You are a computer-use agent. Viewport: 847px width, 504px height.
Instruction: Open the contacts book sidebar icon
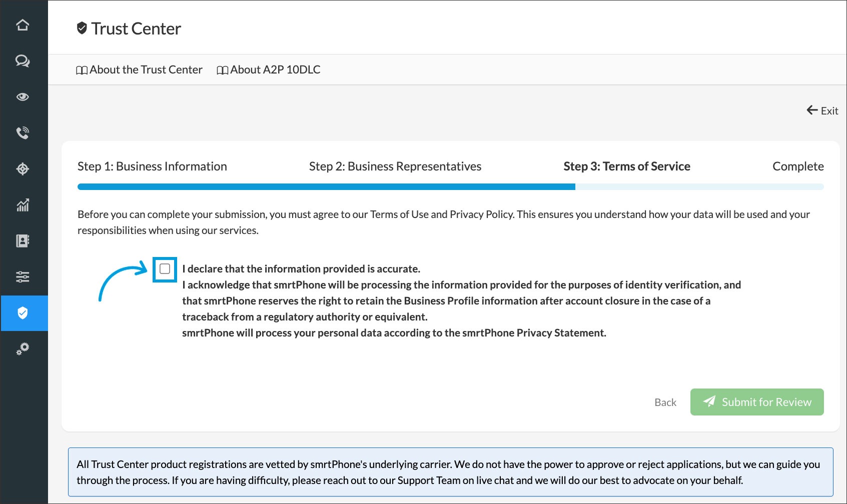click(23, 241)
